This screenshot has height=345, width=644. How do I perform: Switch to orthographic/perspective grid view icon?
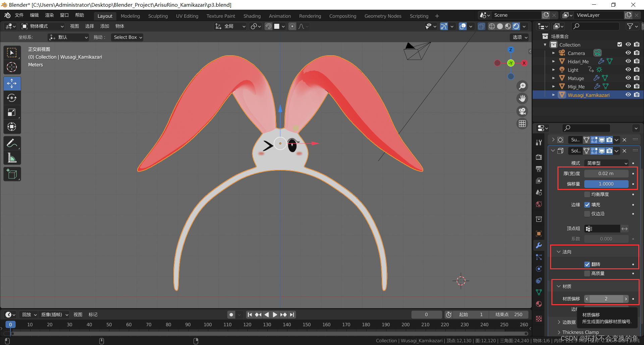point(522,124)
